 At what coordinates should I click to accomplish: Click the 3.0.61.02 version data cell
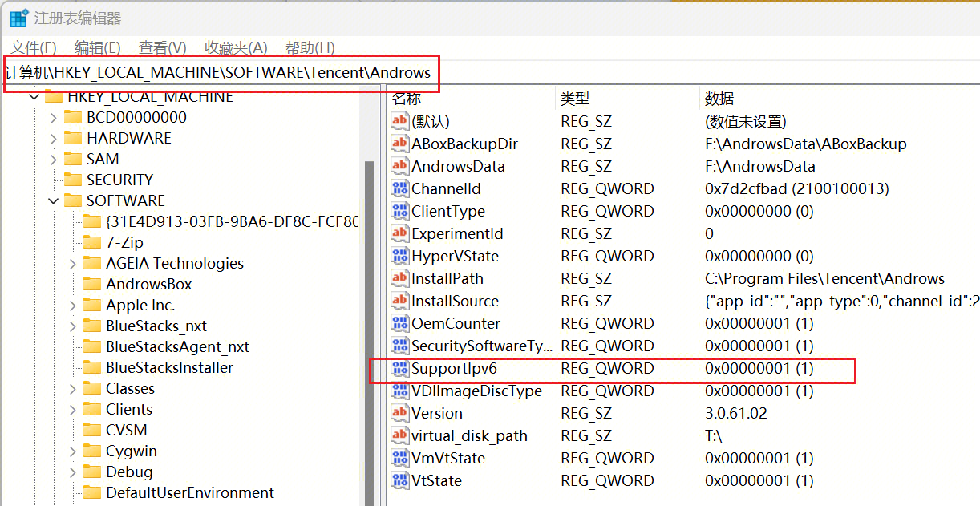736,413
